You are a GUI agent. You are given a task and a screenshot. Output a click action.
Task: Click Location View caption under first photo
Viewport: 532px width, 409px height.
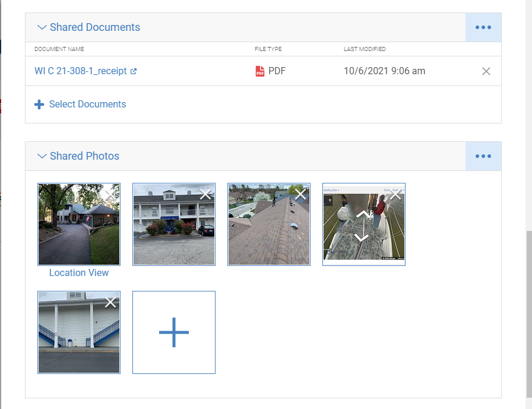click(x=79, y=272)
